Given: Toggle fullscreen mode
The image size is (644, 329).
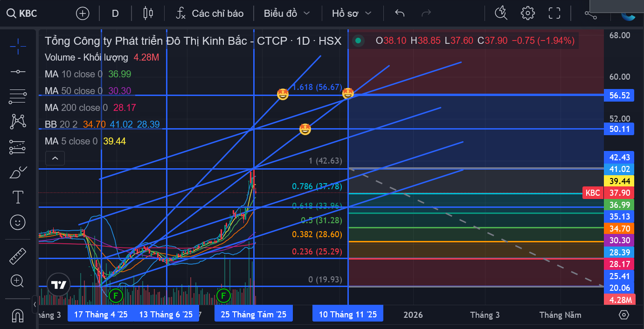Looking at the screenshot, I should coord(554,13).
